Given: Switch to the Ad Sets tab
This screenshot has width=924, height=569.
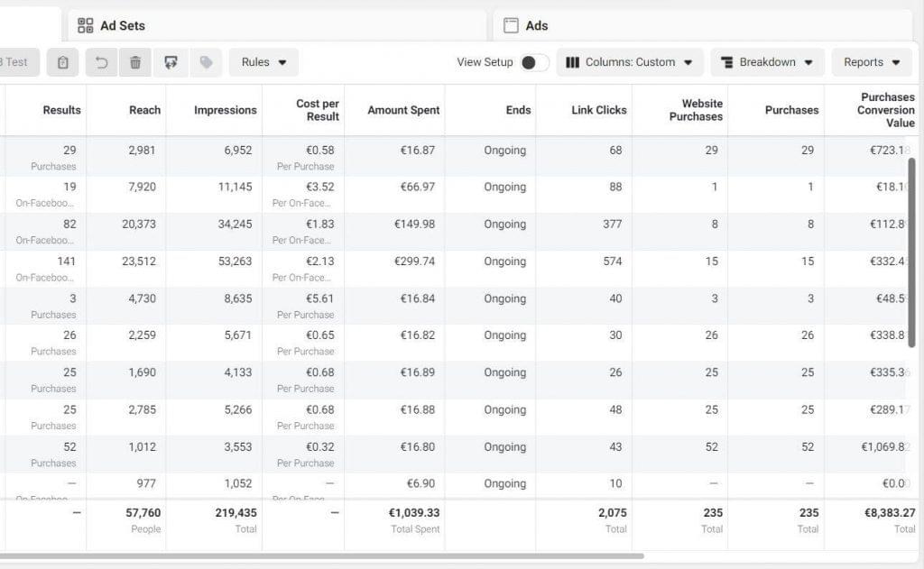Looking at the screenshot, I should [122, 25].
